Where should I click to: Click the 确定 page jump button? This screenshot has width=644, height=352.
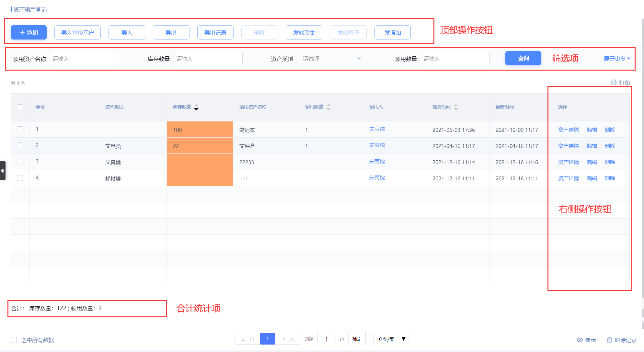click(357, 339)
